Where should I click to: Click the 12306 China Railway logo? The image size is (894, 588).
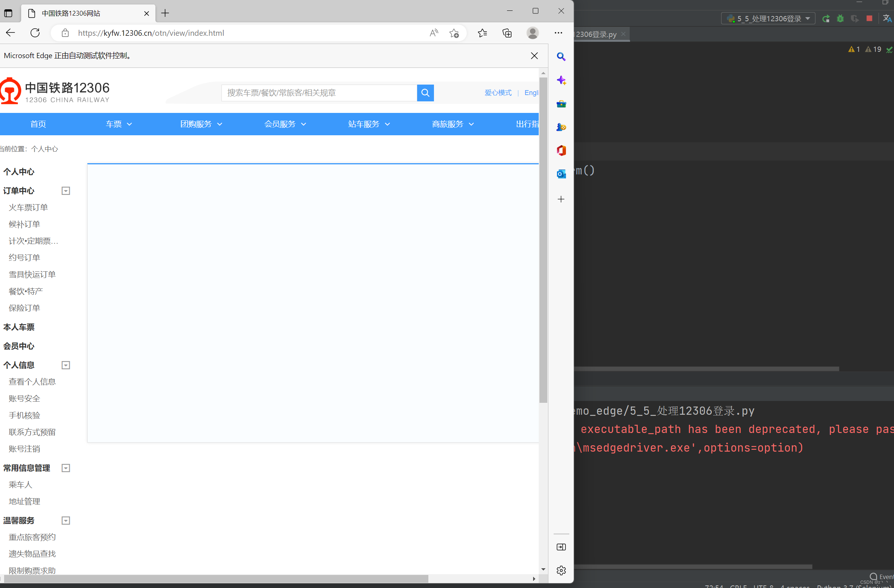click(55, 91)
